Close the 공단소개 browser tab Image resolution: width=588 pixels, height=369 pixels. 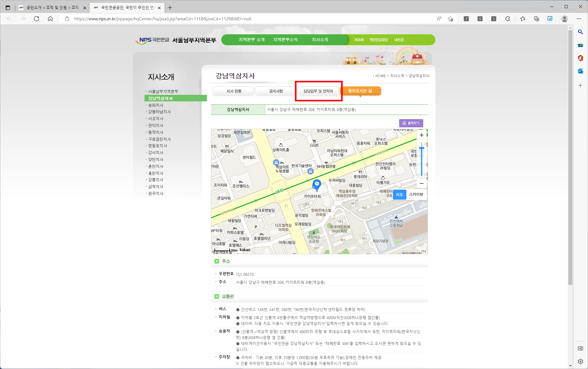85,8
